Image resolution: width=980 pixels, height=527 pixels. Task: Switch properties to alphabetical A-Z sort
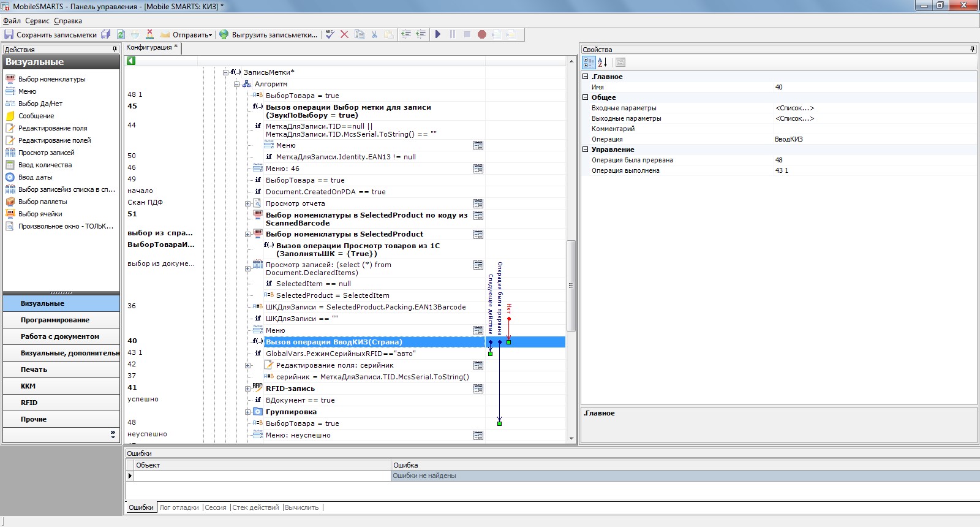click(x=602, y=62)
